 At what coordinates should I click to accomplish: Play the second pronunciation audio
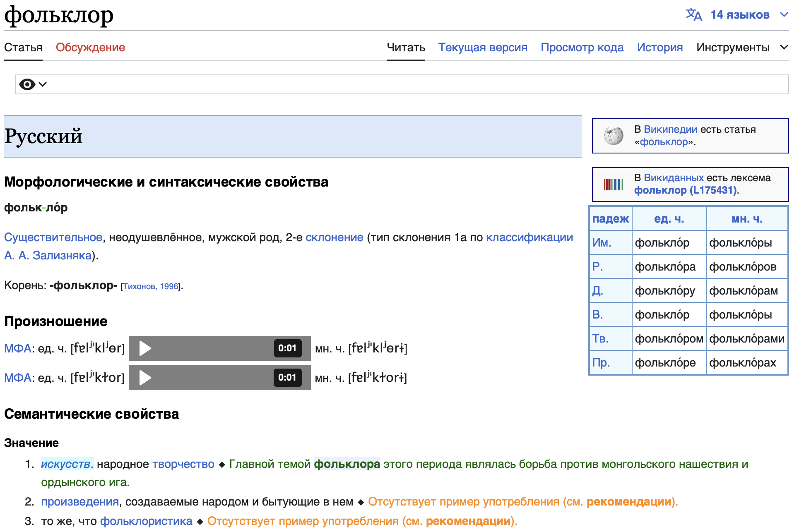click(x=145, y=378)
